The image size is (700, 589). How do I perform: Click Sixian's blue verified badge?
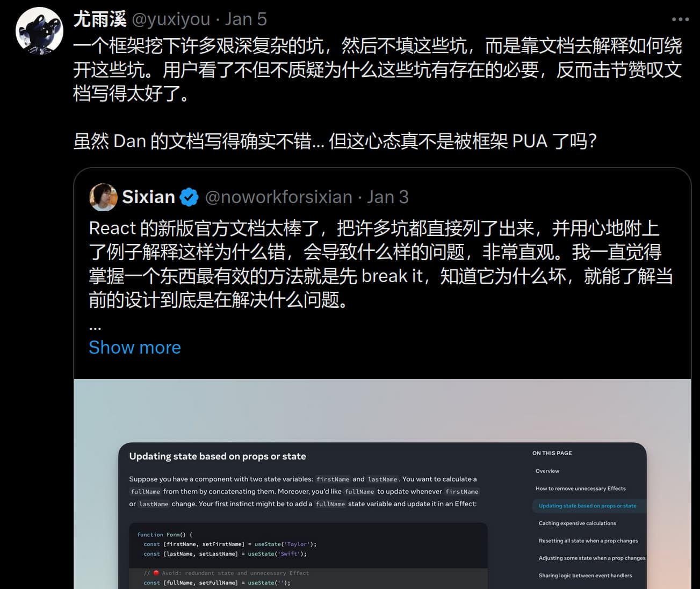pyautogui.click(x=189, y=197)
